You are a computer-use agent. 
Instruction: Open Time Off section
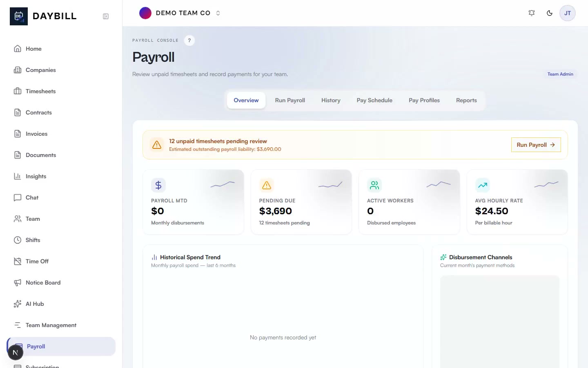(61, 261)
